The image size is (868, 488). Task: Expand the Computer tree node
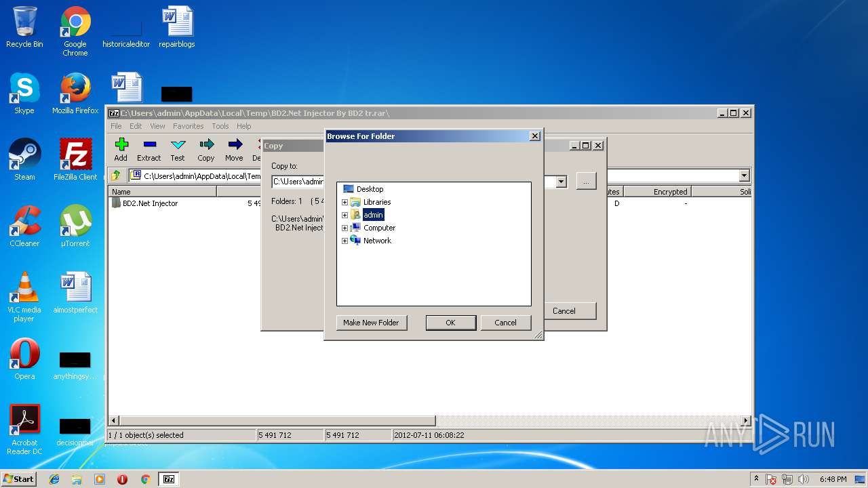(344, 228)
